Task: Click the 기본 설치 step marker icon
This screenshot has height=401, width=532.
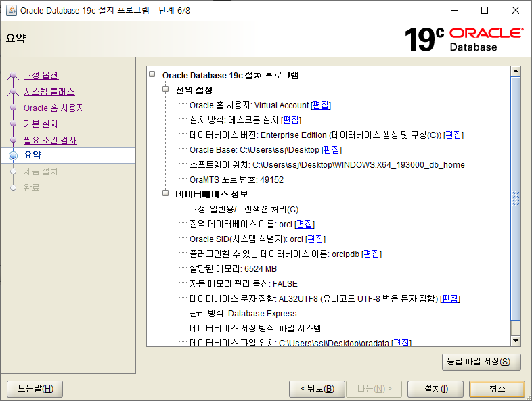Action: coord(14,124)
